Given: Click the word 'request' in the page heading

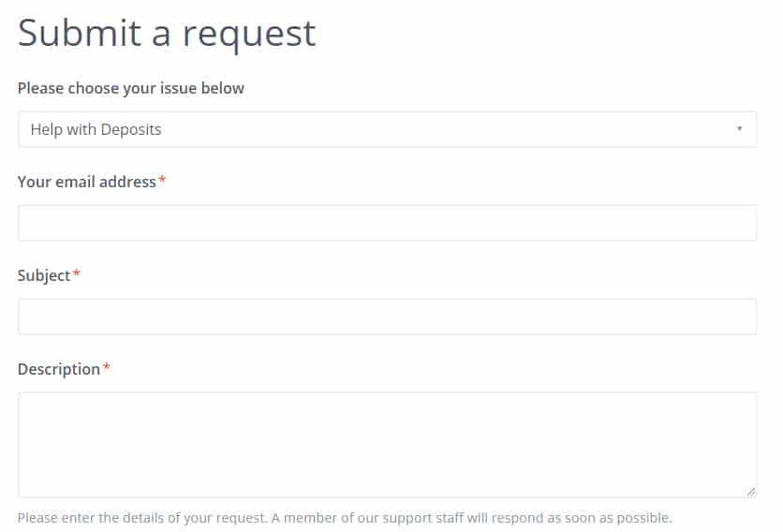Looking at the screenshot, I should [249, 36].
